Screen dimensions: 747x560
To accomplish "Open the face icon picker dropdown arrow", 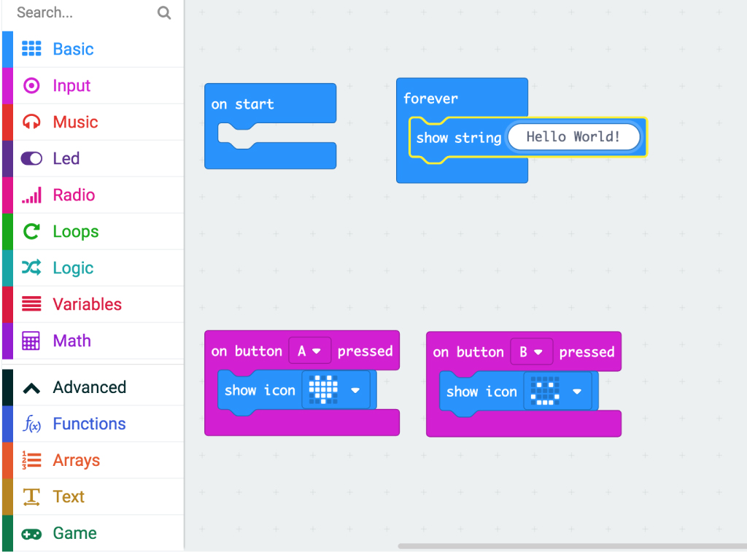I will tap(577, 392).
